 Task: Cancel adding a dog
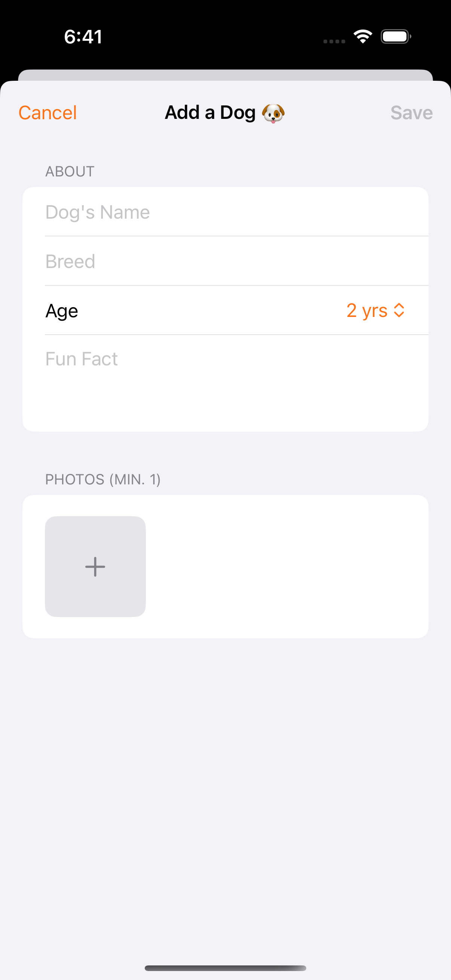coord(47,113)
